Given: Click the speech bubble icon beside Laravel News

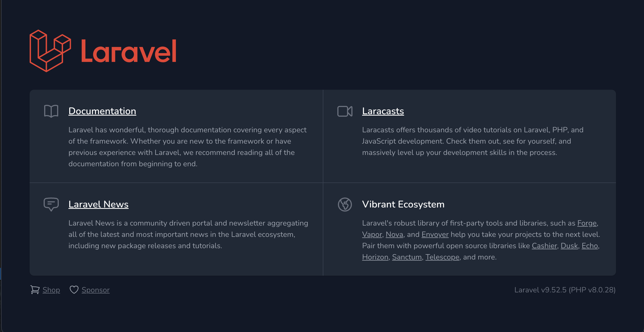Looking at the screenshot, I should [51, 204].
